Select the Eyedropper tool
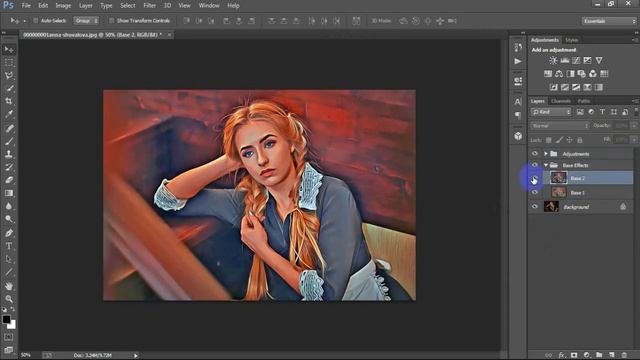 click(9, 114)
